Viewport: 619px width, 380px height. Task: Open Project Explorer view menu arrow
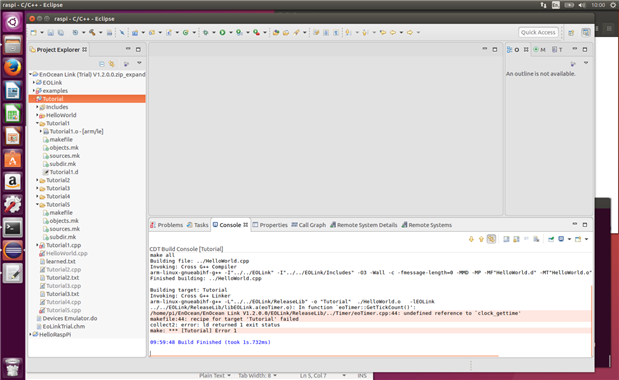(139, 63)
